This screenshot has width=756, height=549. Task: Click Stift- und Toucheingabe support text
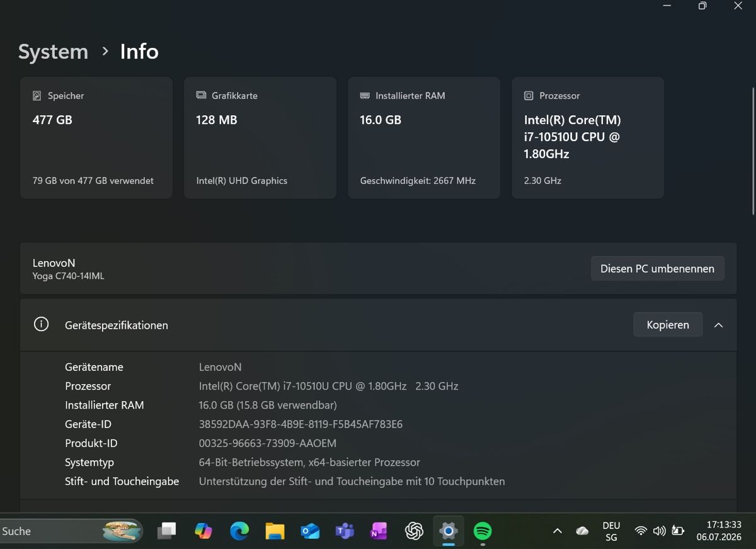pos(352,481)
